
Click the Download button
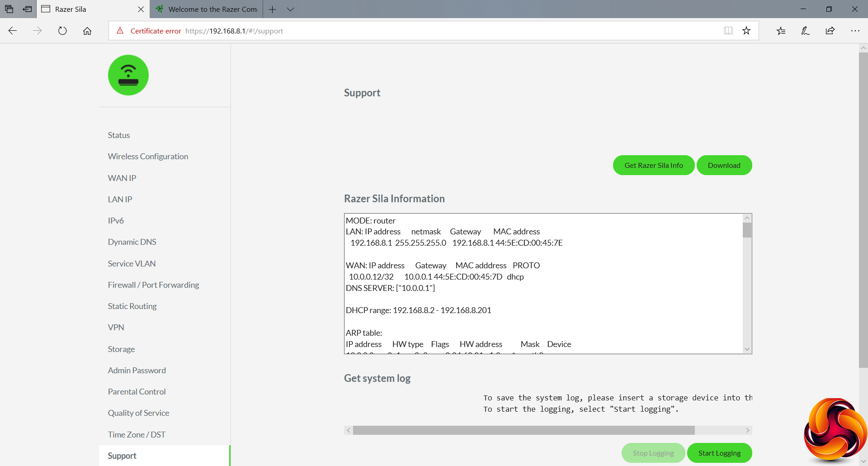pos(724,165)
